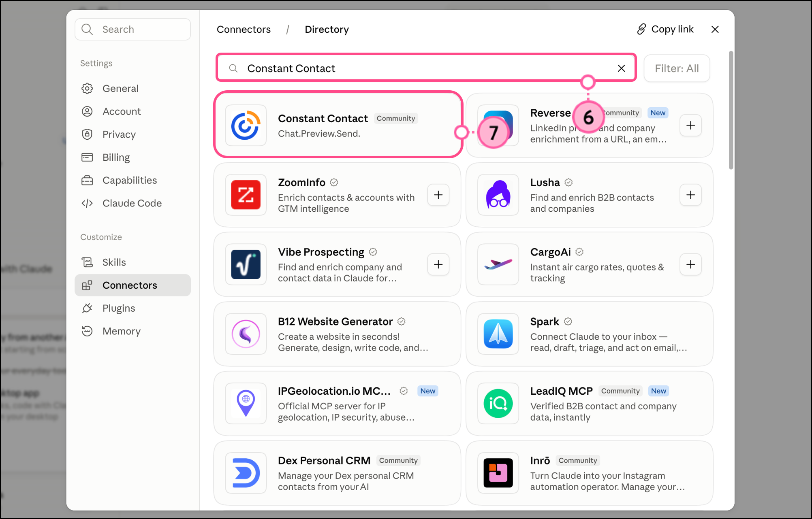Viewport: 812px width, 519px height.
Task: Click the Community tag on LeadIQ MCP
Action: pos(620,391)
